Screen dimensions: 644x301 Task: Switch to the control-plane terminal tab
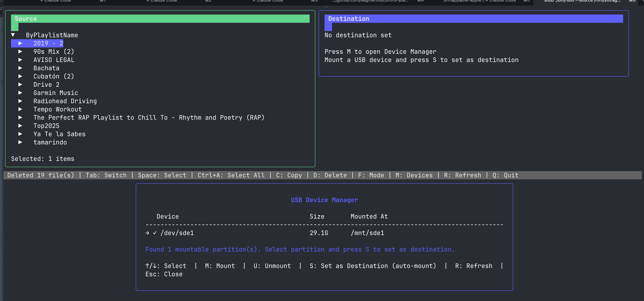click(370, 1)
